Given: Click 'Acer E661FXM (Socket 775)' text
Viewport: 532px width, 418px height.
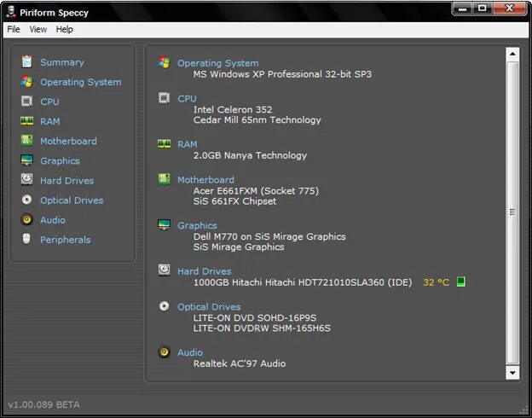Looking at the screenshot, I should pos(256,191).
